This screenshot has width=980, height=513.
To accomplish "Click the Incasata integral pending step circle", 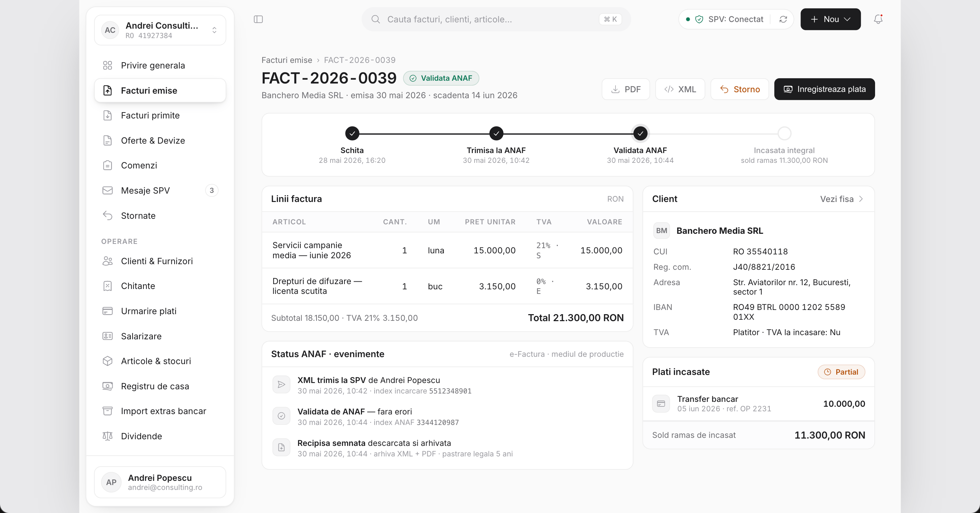I will [784, 133].
